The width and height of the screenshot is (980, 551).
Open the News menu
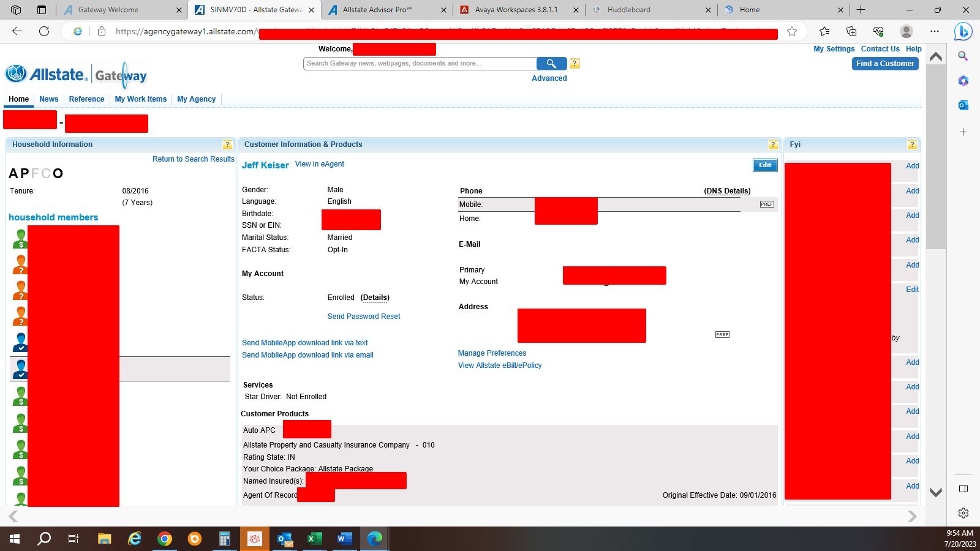[x=49, y=99]
